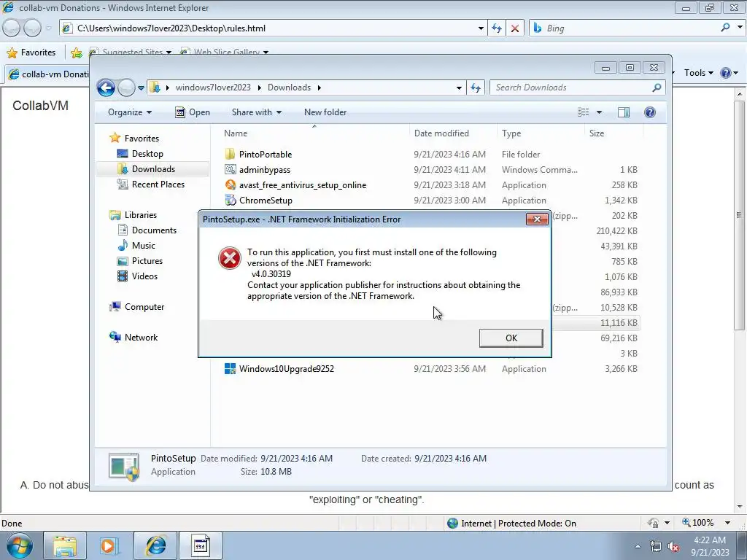Open the Music library
The height and width of the screenshot is (560, 747).
(x=144, y=246)
